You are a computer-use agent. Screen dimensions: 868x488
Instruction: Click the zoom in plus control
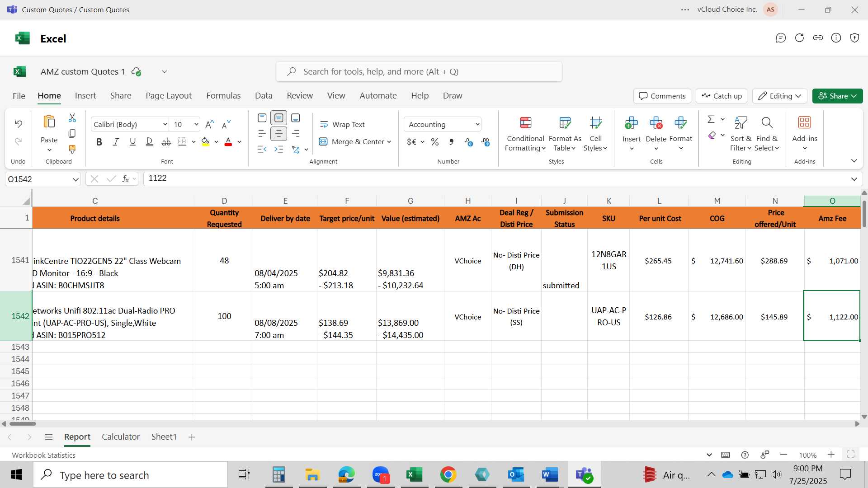[x=831, y=455]
